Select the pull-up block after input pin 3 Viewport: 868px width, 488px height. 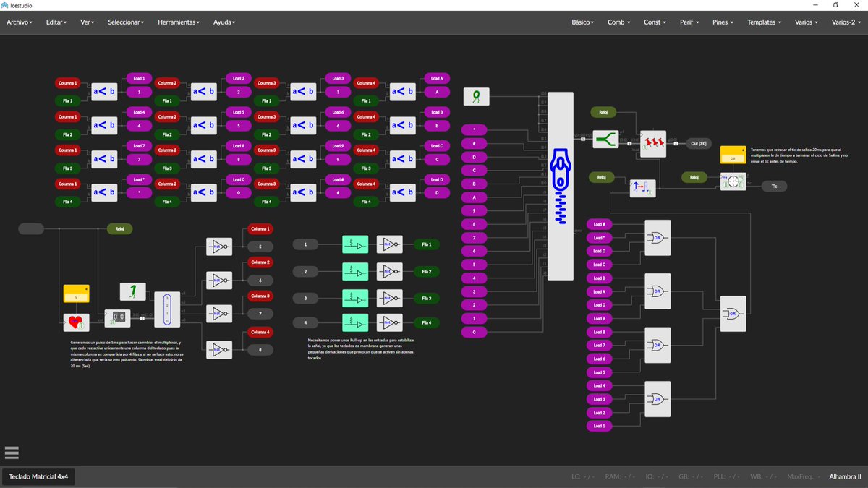(355, 298)
